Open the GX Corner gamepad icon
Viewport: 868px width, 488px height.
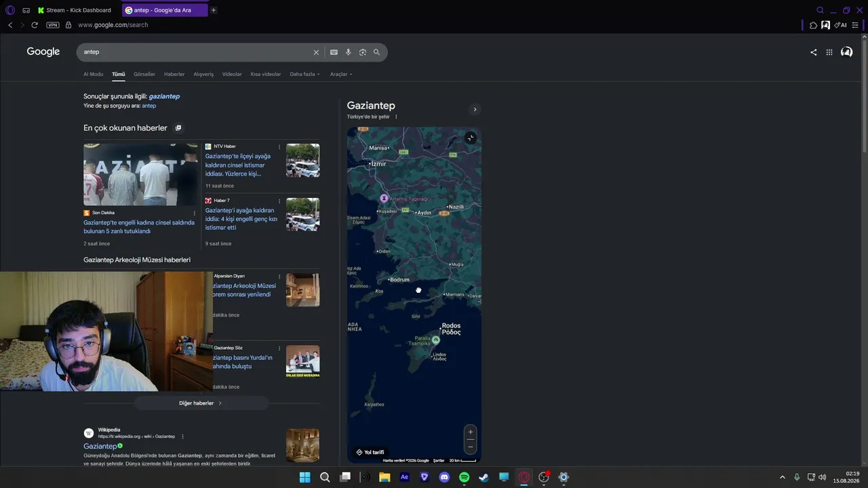pos(26,10)
